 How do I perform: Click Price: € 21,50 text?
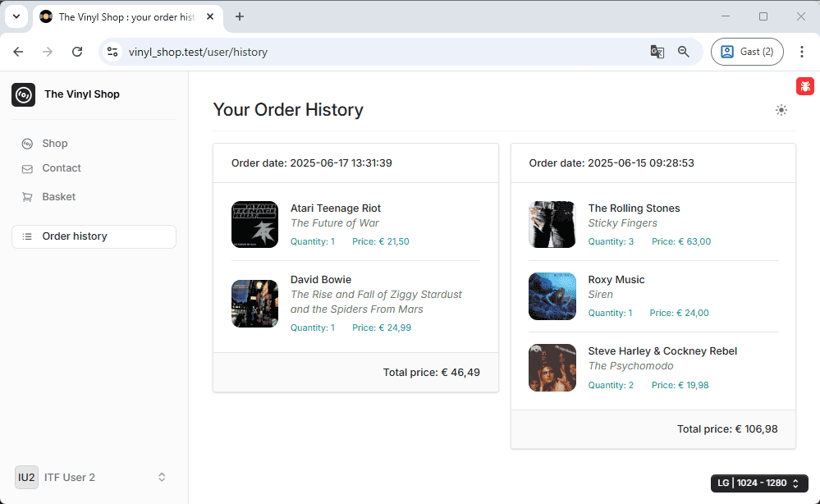[381, 241]
